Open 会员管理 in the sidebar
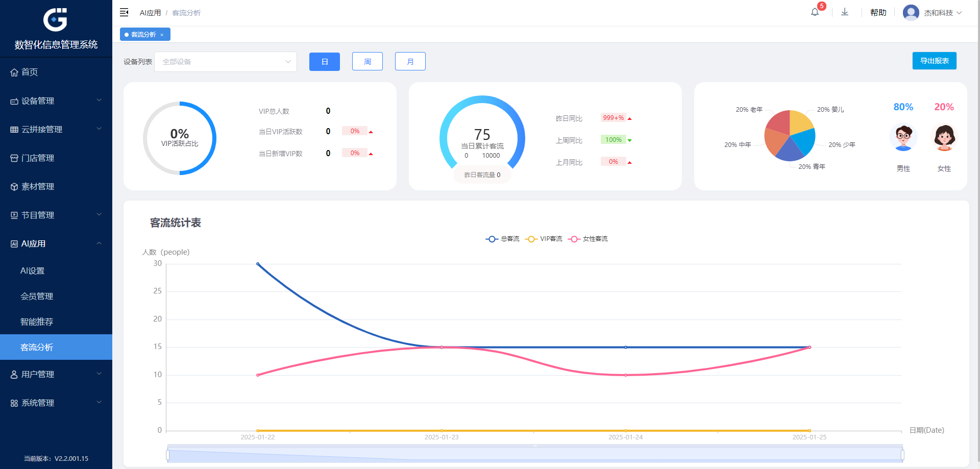 pos(37,296)
